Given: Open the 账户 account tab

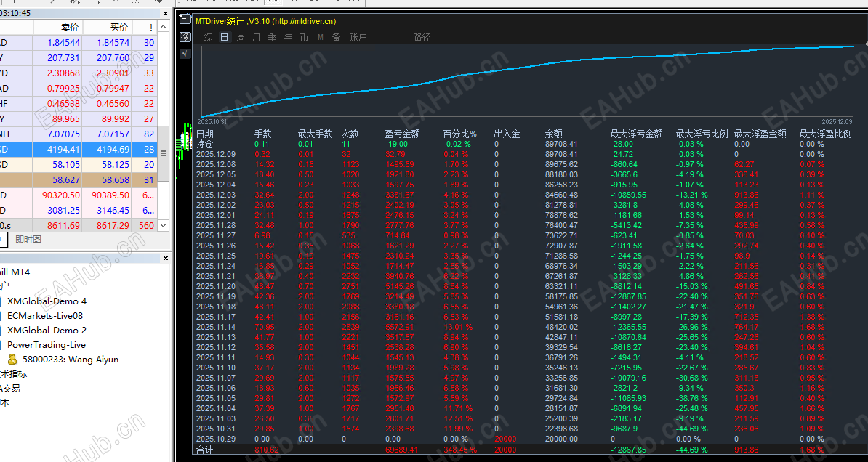Looking at the screenshot, I should tap(358, 37).
